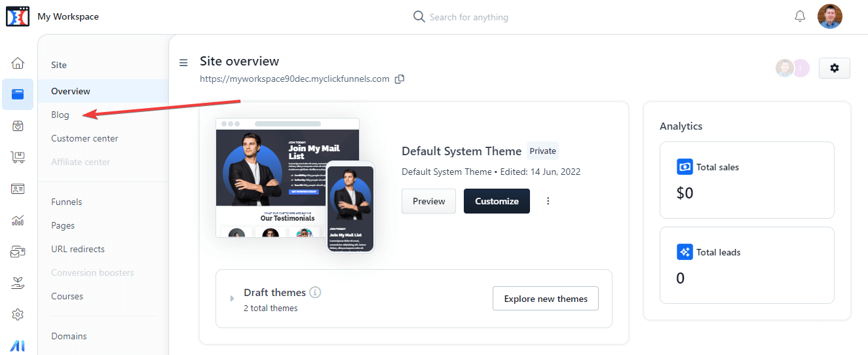
Task: Click the Site overview page title
Action: pyautogui.click(x=240, y=61)
